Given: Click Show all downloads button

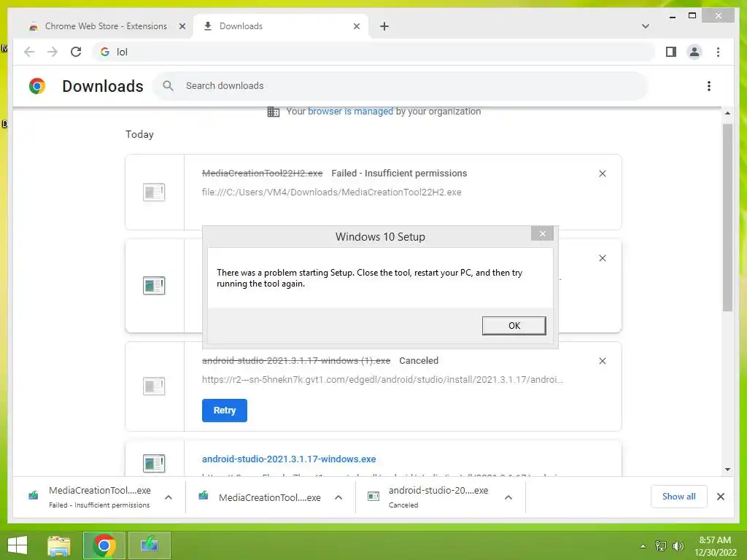Looking at the screenshot, I should coord(679,497).
